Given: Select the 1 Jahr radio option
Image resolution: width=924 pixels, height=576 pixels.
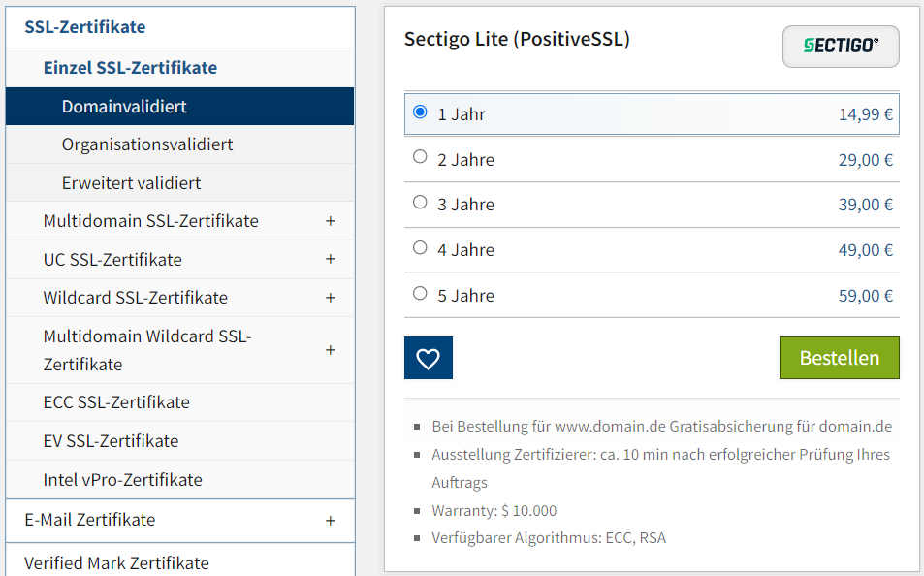Looking at the screenshot, I should click(420, 112).
